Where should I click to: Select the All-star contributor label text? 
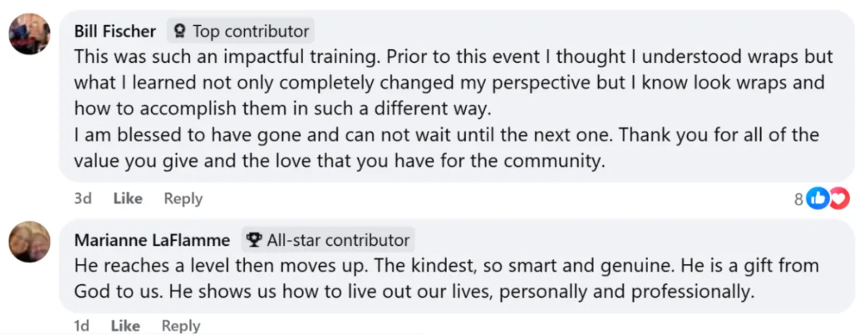click(338, 239)
